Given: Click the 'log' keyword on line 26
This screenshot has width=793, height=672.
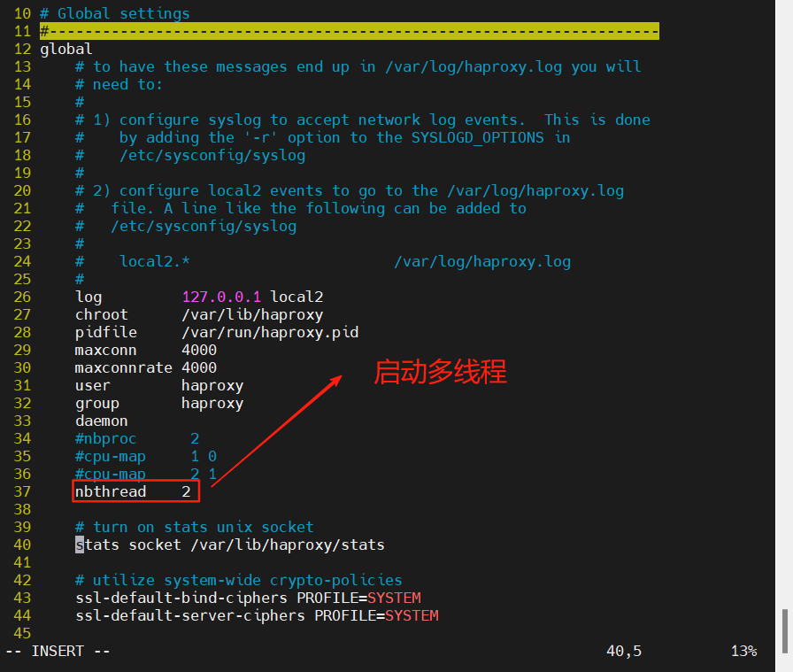Looking at the screenshot, I should 89,297.
